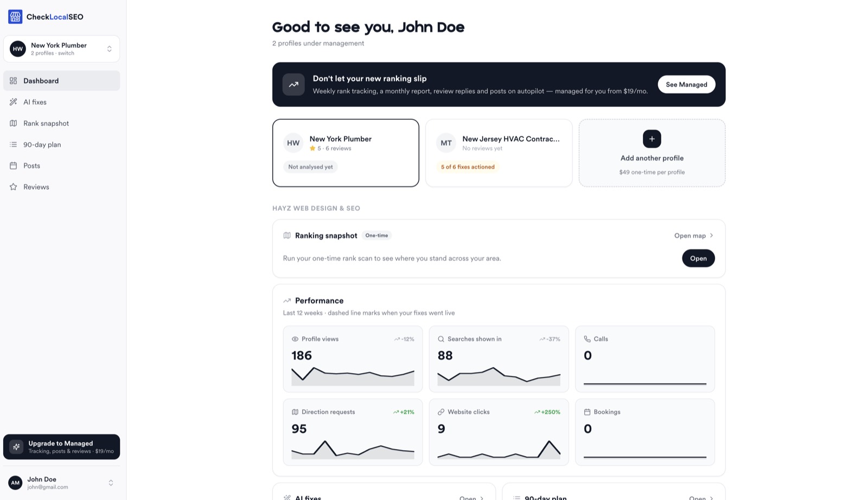Image resolution: width=868 pixels, height=500 pixels.
Task: Click the Website clicks link icon
Action: (441, 412)
